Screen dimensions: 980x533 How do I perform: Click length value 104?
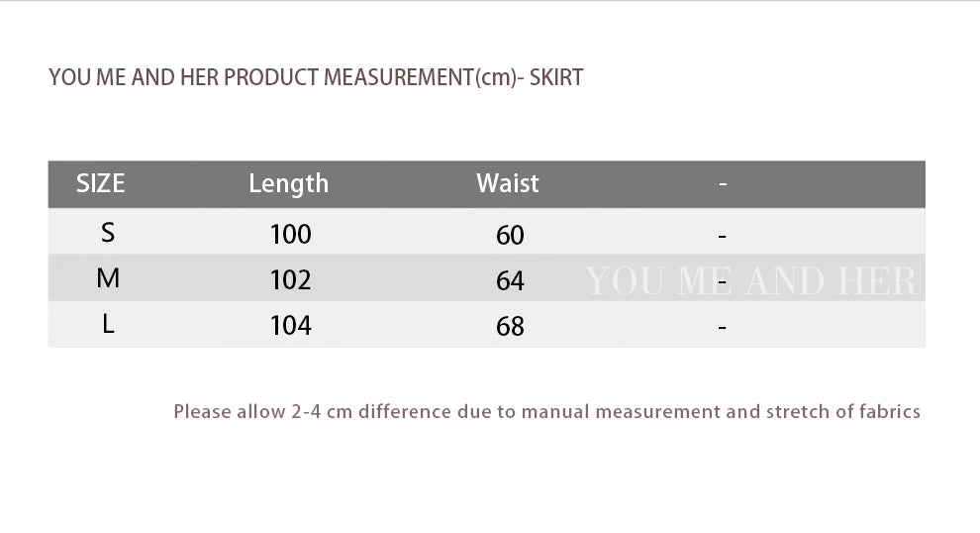(291, 325)
